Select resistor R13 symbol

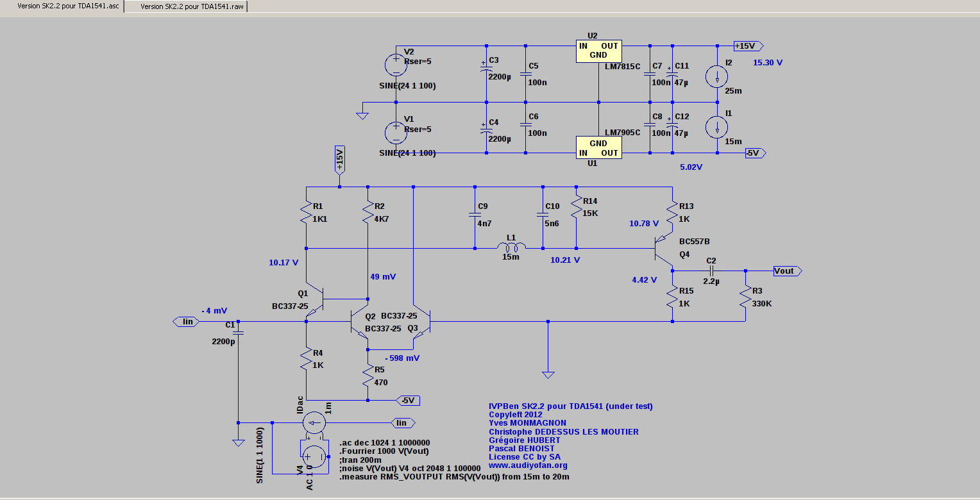(672, 212)
